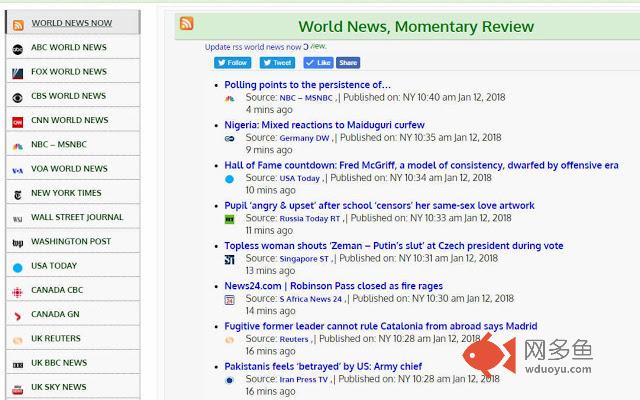Click the DW icon beside Nigeria story
The height and width of the screenshot is (400, 640).
click(x=230, y=139)
